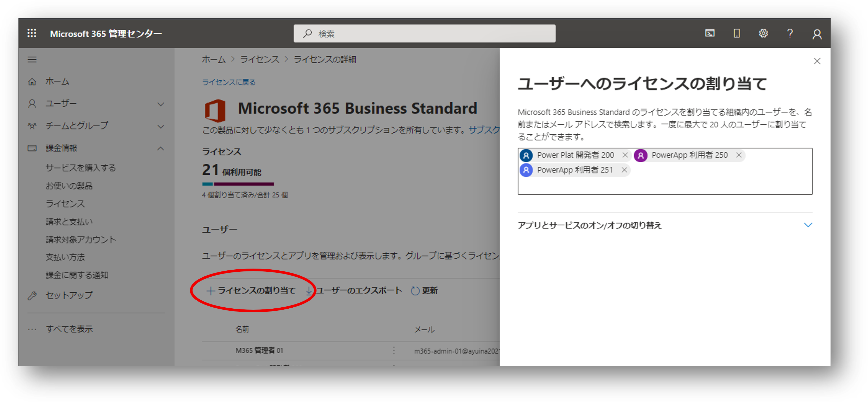Click the サブスク subscription link
The width and height of the screenshot is (868, 403).
coord(484,130)
